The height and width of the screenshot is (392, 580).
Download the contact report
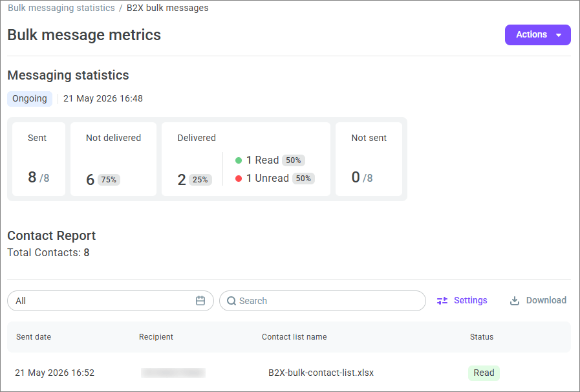[538, 300]
